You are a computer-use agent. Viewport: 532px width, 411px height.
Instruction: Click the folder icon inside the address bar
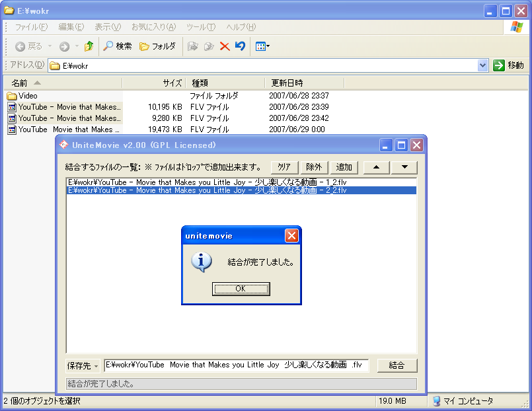pos(55,66)
